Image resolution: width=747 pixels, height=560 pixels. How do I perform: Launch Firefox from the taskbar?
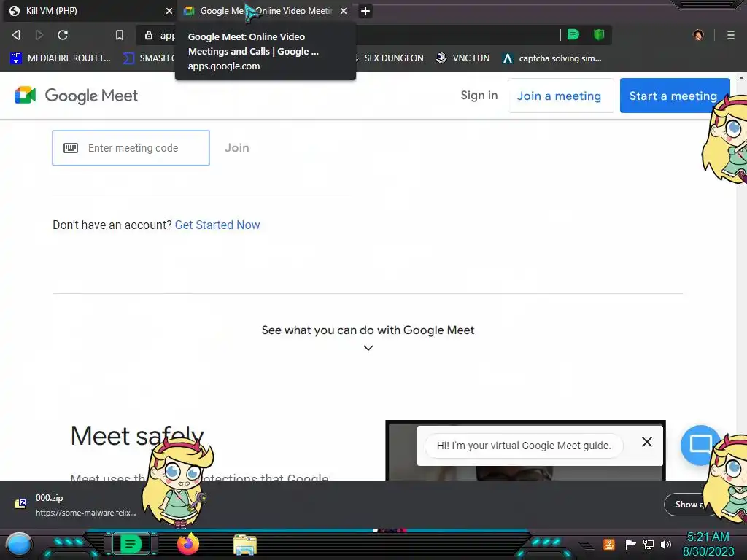[x=188, y=544]
